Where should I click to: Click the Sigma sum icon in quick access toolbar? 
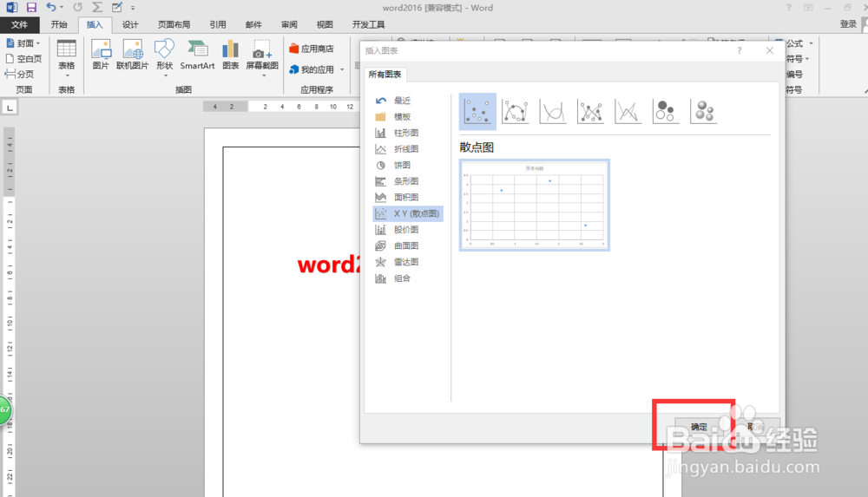tap(97, 7)
